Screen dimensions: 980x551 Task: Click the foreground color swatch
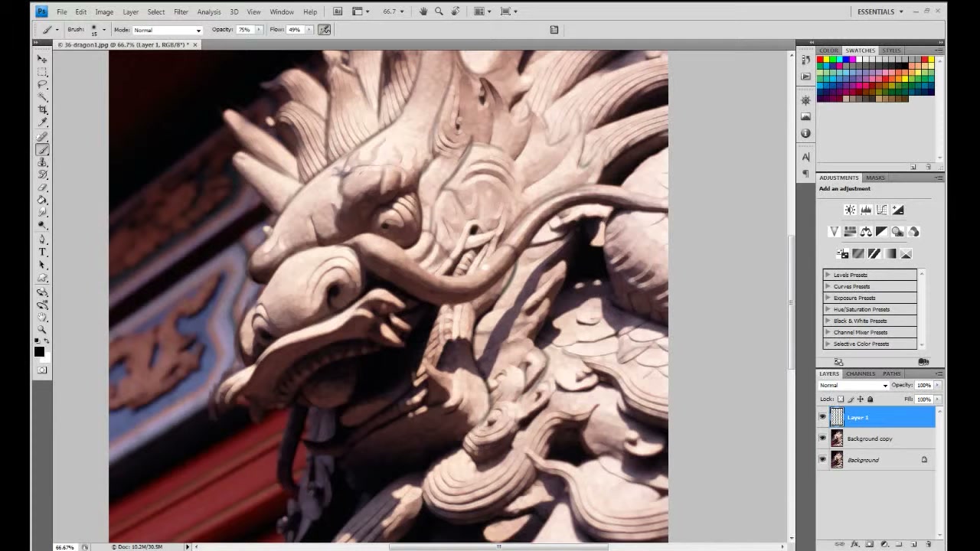click(39, 351)
